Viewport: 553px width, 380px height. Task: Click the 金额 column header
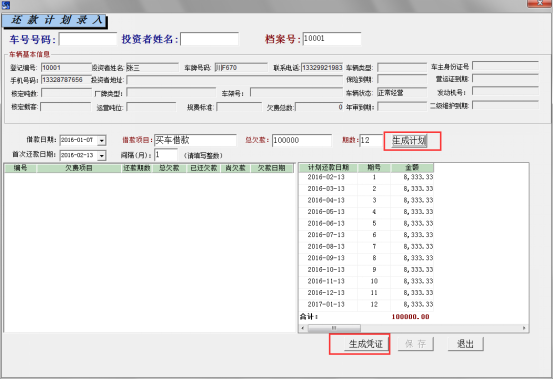[x=412, y=168]
